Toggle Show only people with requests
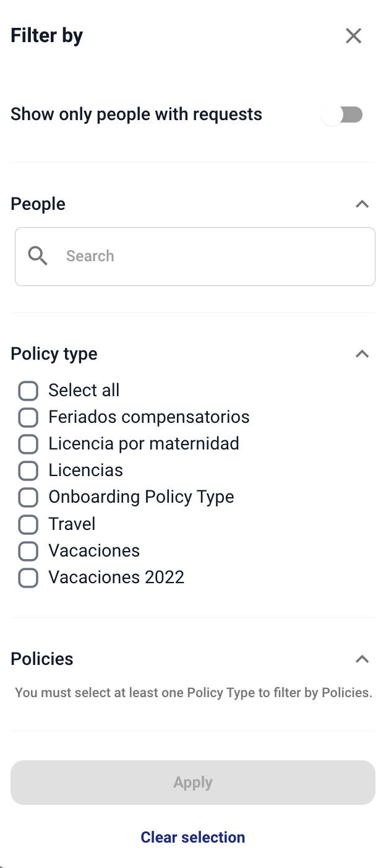This screenshot has width=386, height=868. point(343,115)
